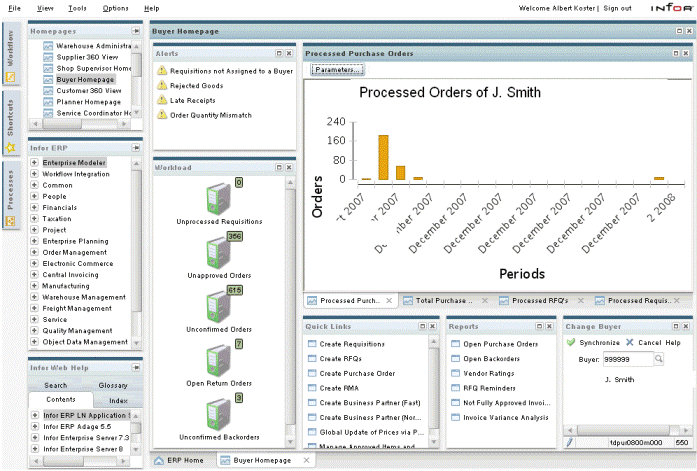Click the Parameters... button
Viewport: 697px width, 471px height.
click(x=337, y=70)
